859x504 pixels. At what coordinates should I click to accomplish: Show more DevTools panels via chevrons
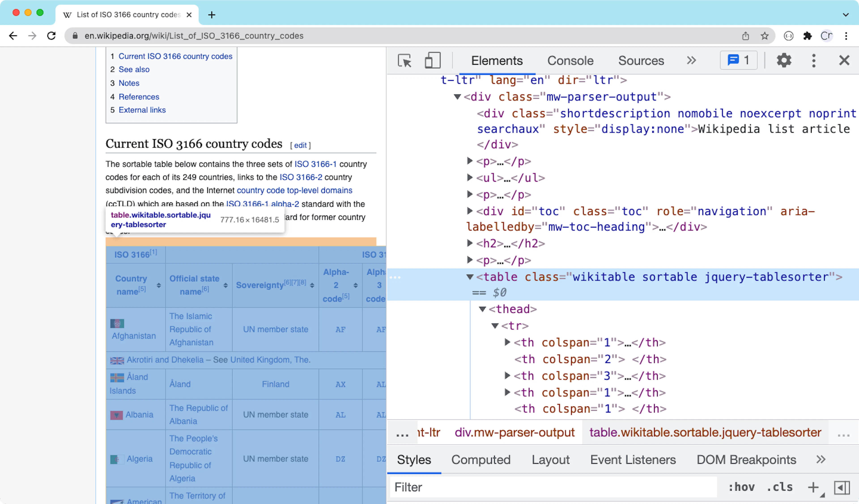coord(691,60)
